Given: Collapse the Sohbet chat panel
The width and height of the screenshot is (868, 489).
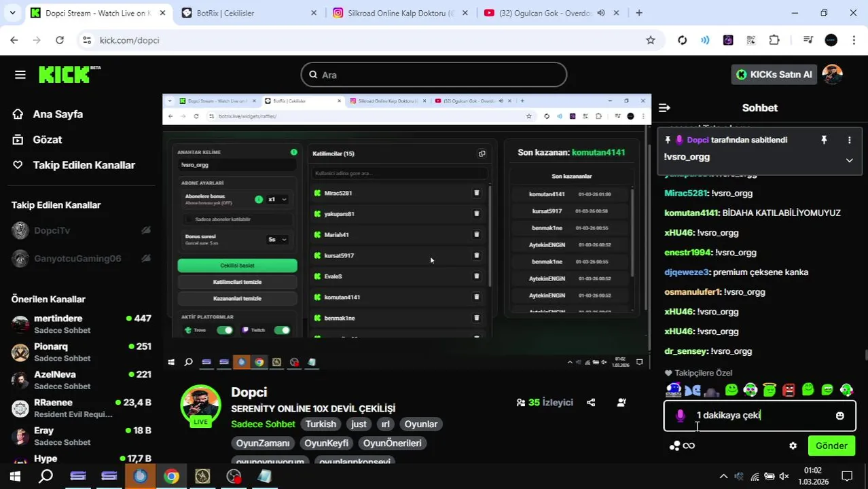Looking at the screenshot, I should click(x=664, y=108).
